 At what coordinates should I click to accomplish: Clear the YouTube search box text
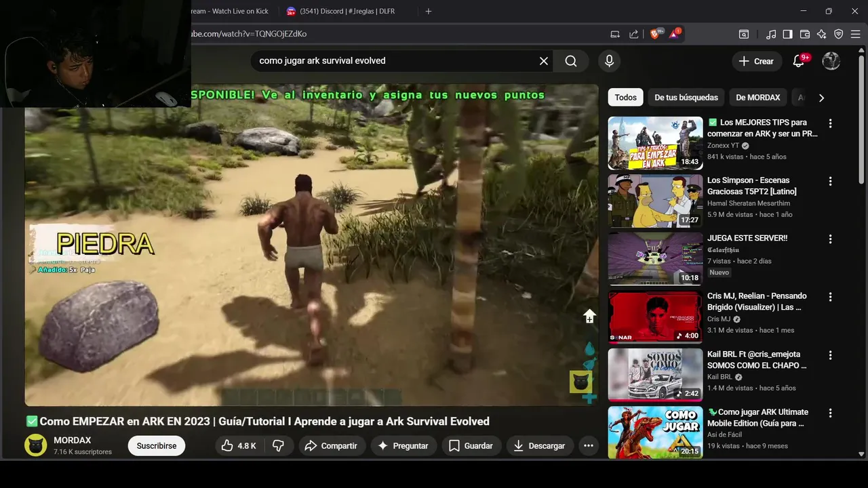pos(544,61)
